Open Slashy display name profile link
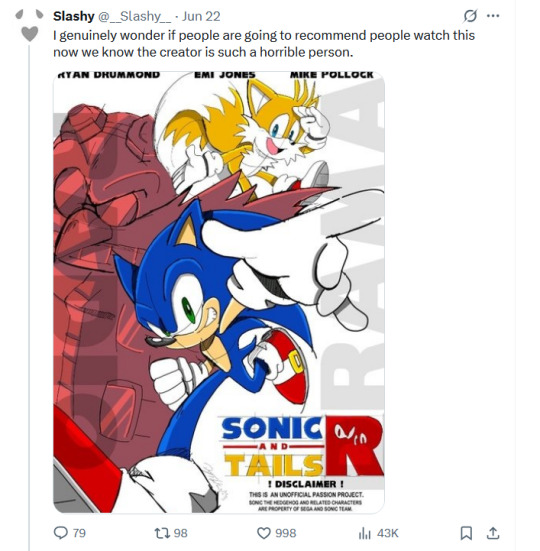Viewport: 540px width, 551px height. [x=74, y=16]
